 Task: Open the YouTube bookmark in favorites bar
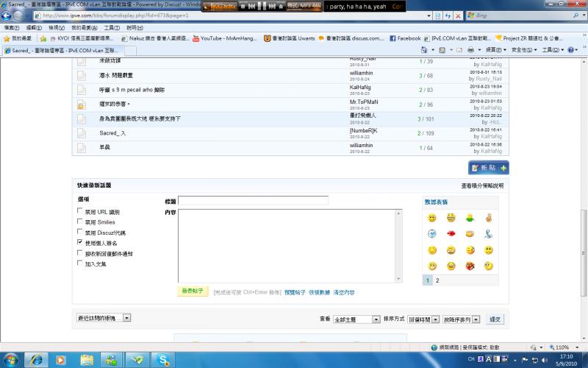[x=225, y=38]
